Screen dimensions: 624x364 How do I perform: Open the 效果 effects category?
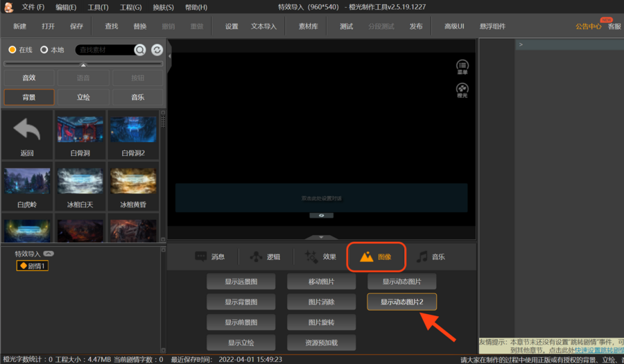click(320, 257)
